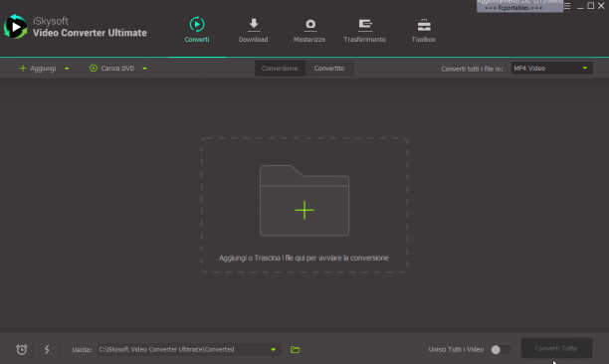Screen dimensions: 609x364
Task: Select the Converti icon in top bar
Action: pyautogui.click(x=197, y=24)
